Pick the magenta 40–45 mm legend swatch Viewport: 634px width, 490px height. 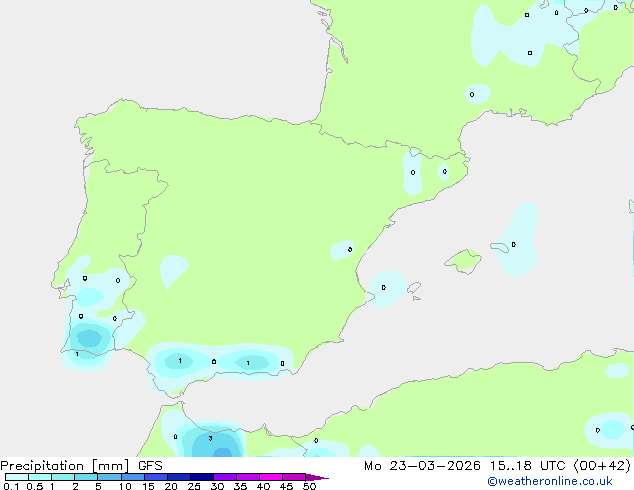(x=272, y=477)
